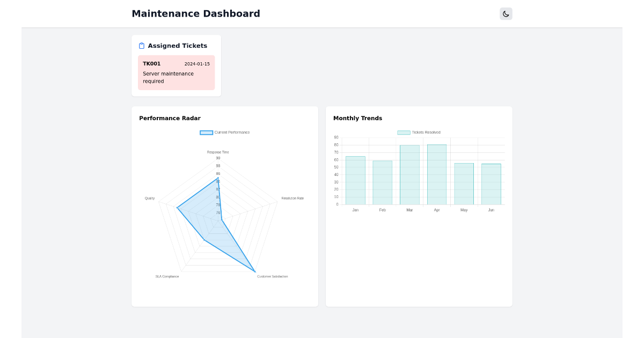Select the Customer Satisfaction axis label
The image size is (644, 338).
[x=273, y=276]
